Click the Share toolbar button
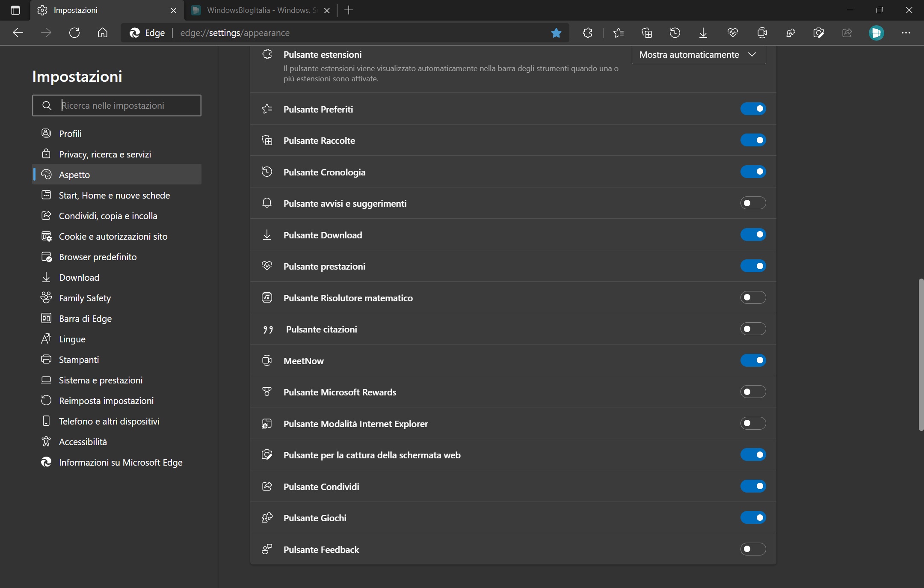This screenshot has height=588, width=924. 847,33
